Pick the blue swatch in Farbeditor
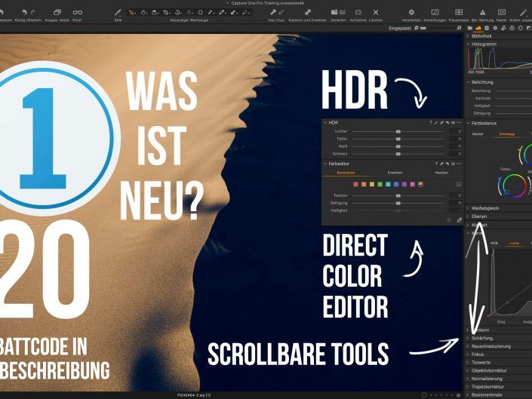Image resolution: width=532 pixels, height=399 pixels. point(396,184)
